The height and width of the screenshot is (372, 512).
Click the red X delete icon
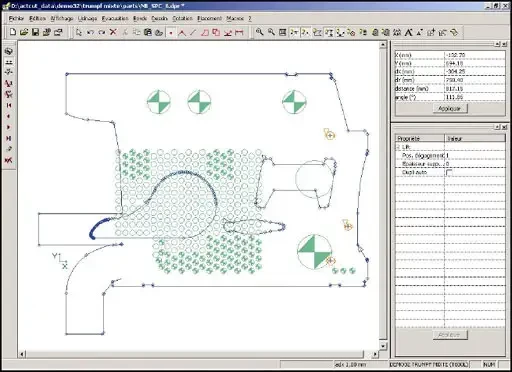coord(113,32)
